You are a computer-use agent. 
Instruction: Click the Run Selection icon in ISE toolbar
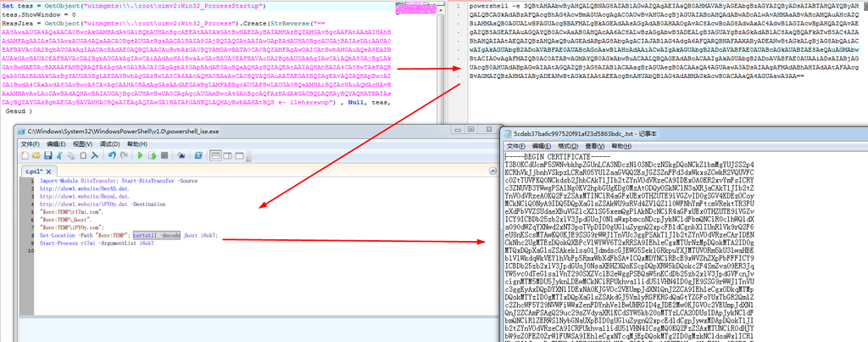pos(153,155)
